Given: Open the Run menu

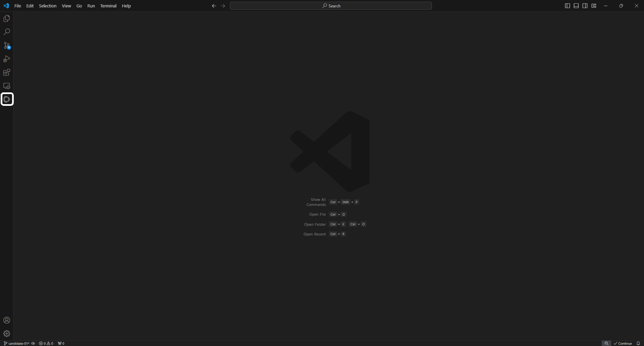Looking at the screenshot, I should pos(91,6).
